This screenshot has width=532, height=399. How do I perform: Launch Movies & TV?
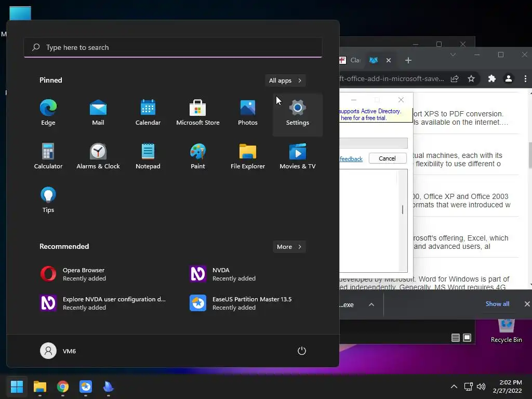tap(298, 157)
